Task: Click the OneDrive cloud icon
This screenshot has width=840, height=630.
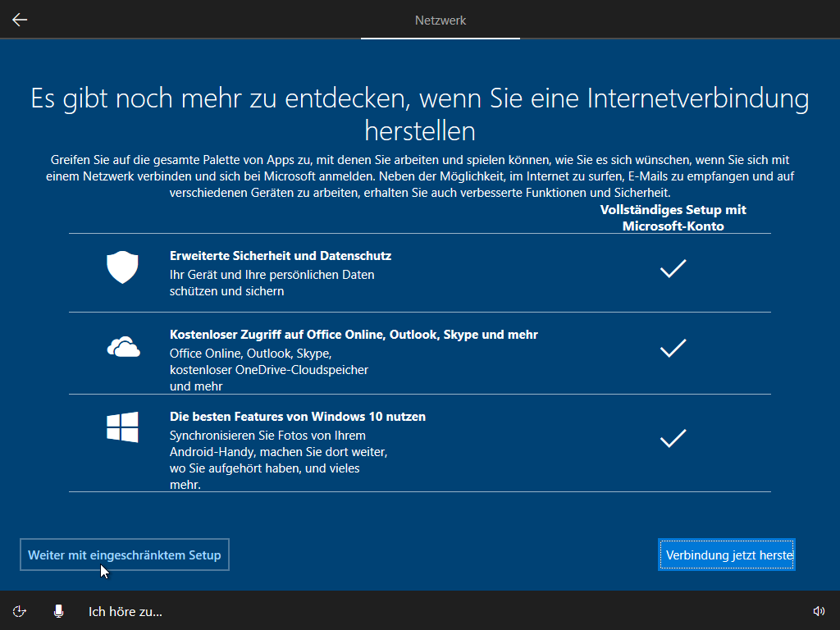Action: point(124,347)
